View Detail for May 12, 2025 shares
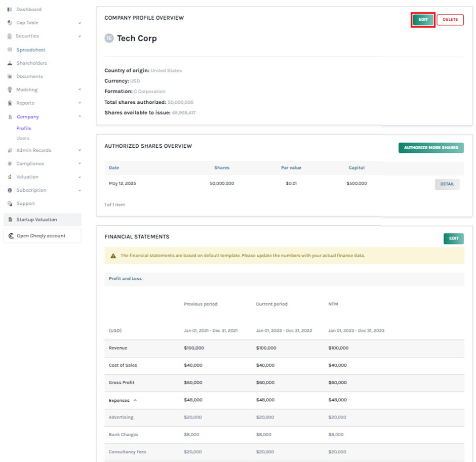The image size is (476, 462). [x=447, y=184]
